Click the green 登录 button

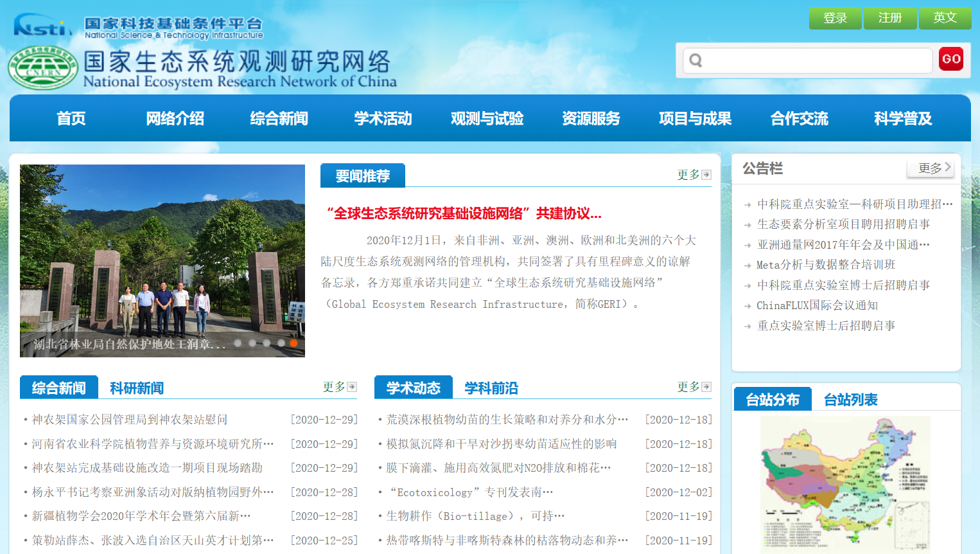(835, 18)
